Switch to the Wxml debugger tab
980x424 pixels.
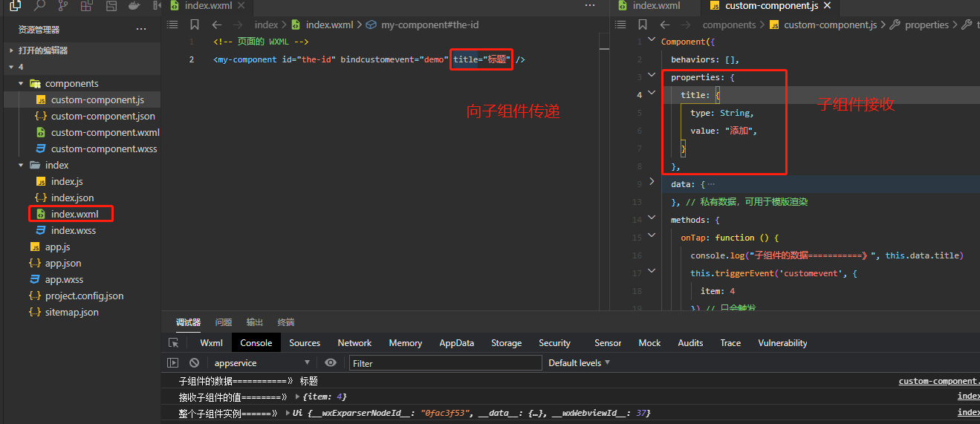coord(212,343)
